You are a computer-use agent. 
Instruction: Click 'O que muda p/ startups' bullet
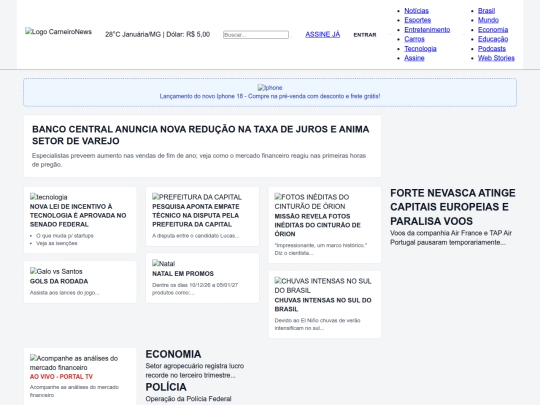65,236
